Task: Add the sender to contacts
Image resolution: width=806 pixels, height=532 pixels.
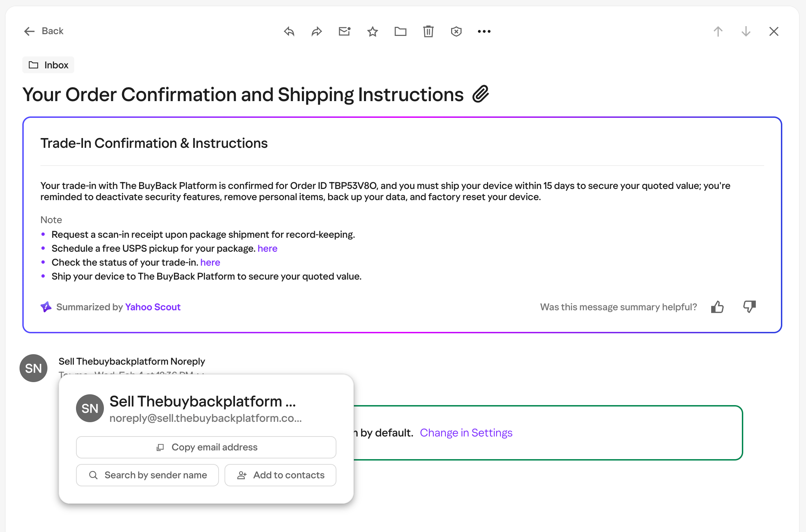Action: pos(280,475)
